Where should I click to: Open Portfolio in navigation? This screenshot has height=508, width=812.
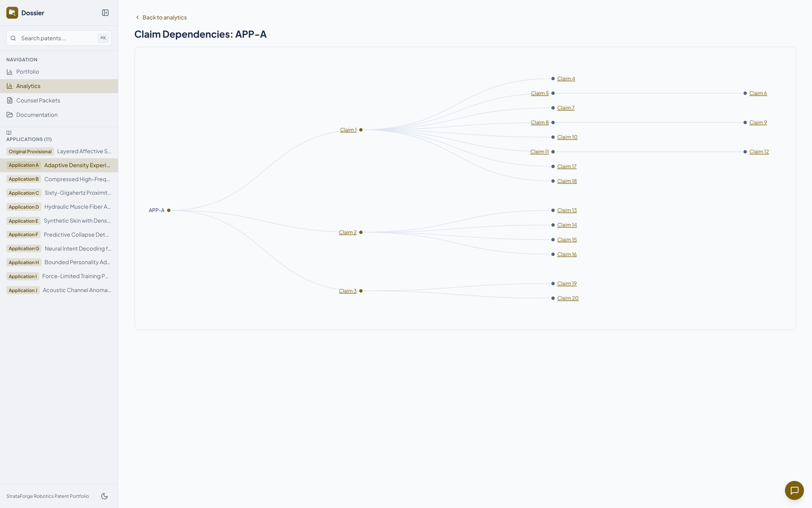pos(59,72)
